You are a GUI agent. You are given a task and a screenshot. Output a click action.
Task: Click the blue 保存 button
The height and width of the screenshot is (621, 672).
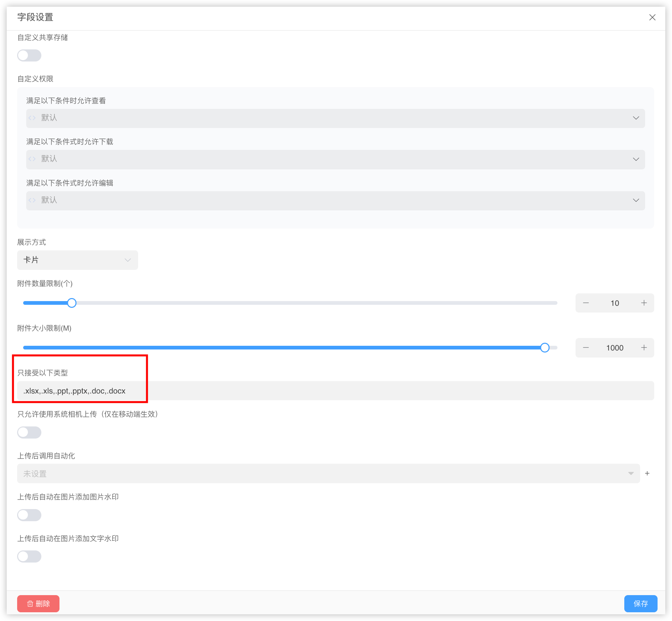640,604
